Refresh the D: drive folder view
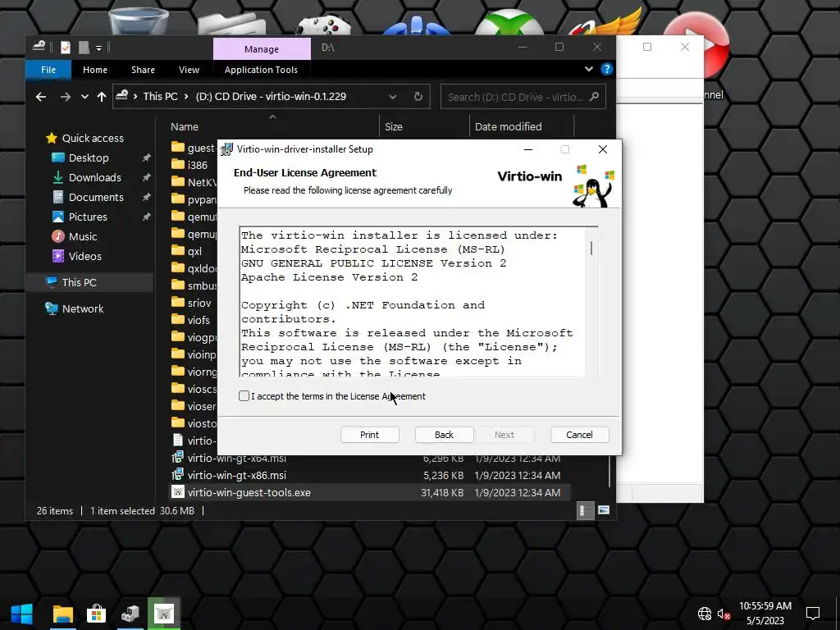This screenshot has width=840, height=630. (418, 97)
